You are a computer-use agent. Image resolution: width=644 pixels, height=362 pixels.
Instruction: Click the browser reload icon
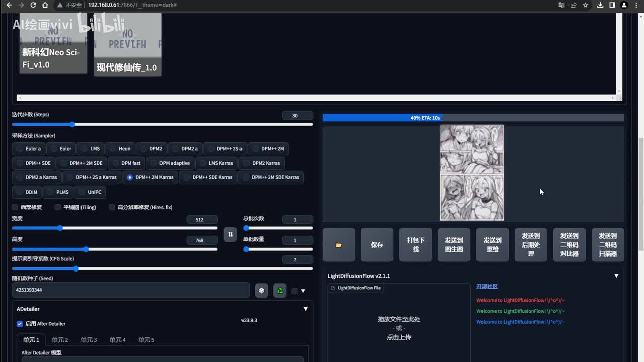tap(33, 5)
